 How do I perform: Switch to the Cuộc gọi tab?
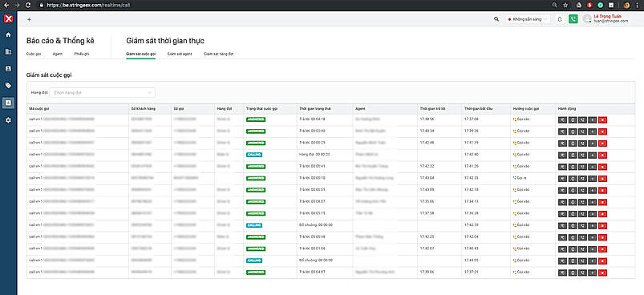34,54
